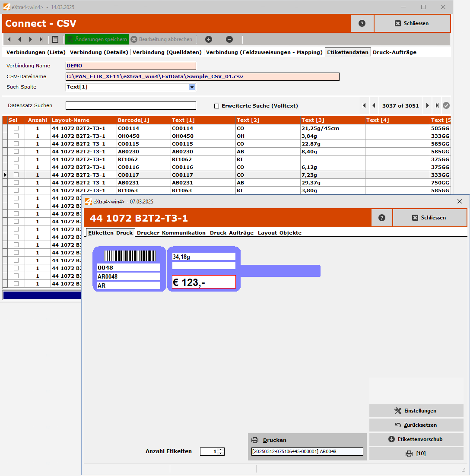
Task: Delete a record with the minus icon
Action: pyautogui.click(x=229, y=39)
